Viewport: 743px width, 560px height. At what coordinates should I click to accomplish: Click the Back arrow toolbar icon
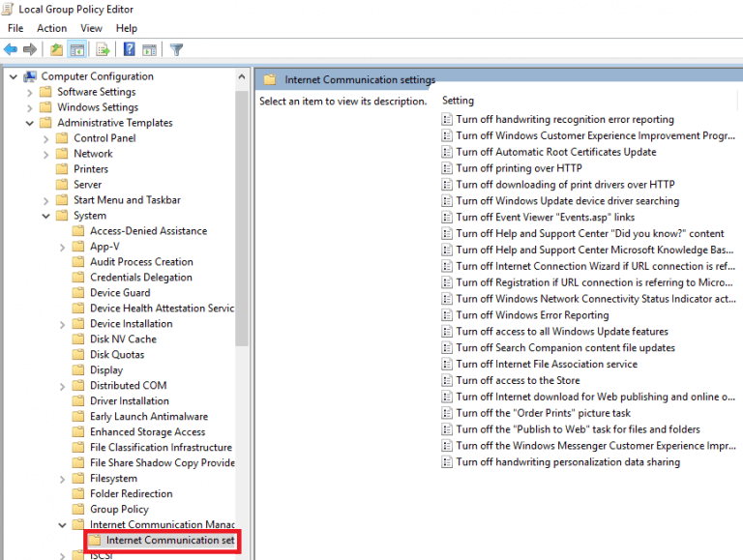[11, 49]
